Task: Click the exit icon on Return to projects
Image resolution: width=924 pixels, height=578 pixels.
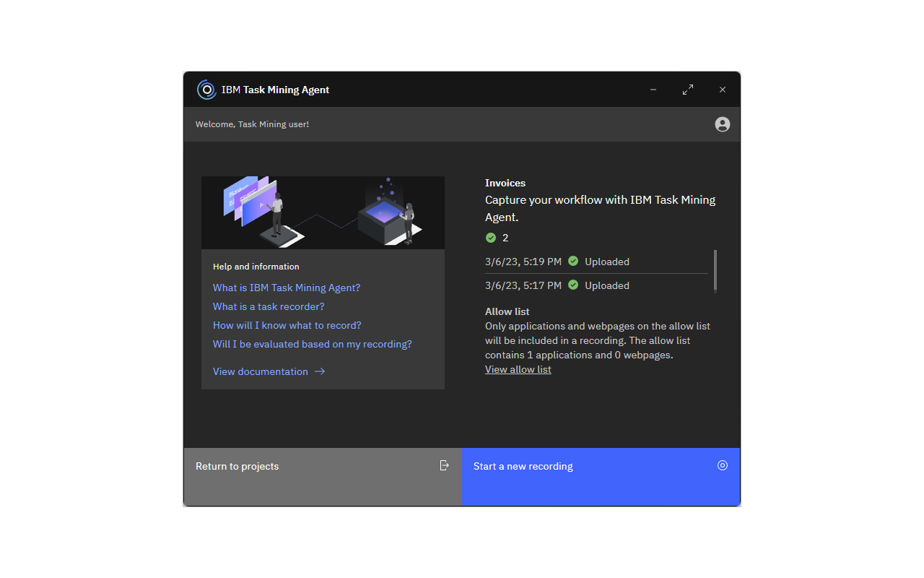Action: tap(445, 465)
